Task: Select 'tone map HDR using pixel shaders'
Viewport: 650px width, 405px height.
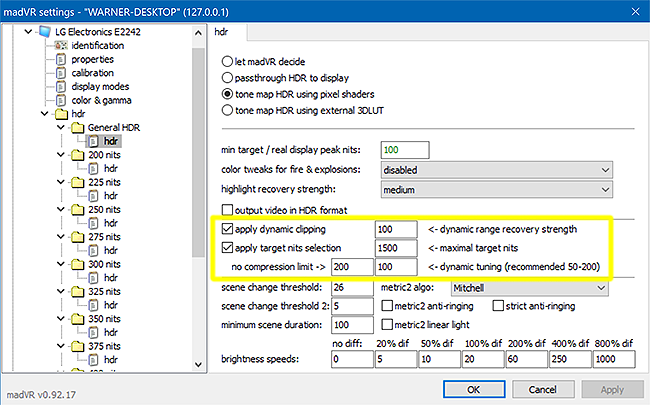Action: click(227, 94)
